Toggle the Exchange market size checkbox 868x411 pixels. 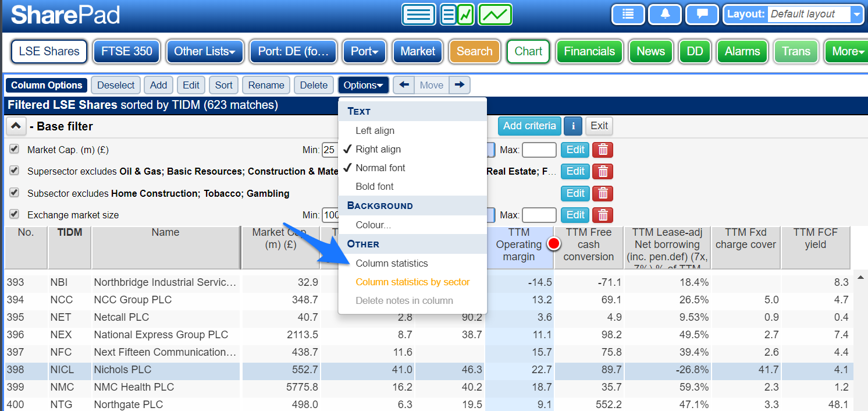point(14,214)
